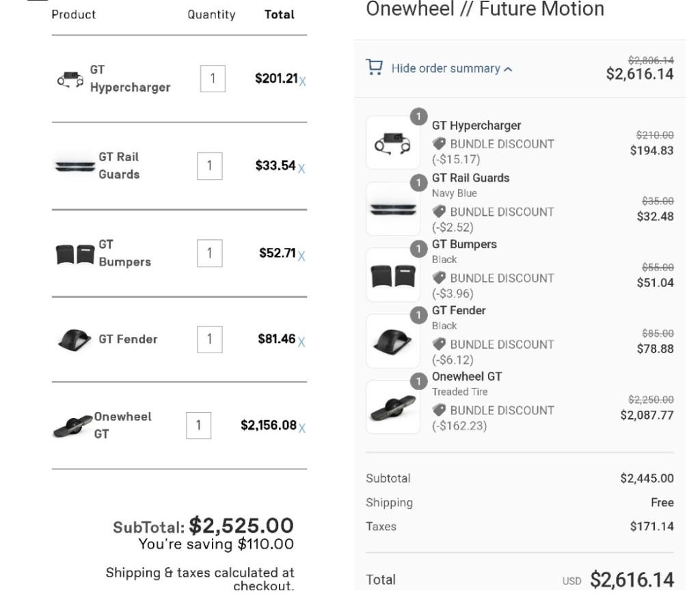This screenshot has height=604, width=700.
Task: Edit GT Hypercharger quantity field
Action: tap(213, 79)
